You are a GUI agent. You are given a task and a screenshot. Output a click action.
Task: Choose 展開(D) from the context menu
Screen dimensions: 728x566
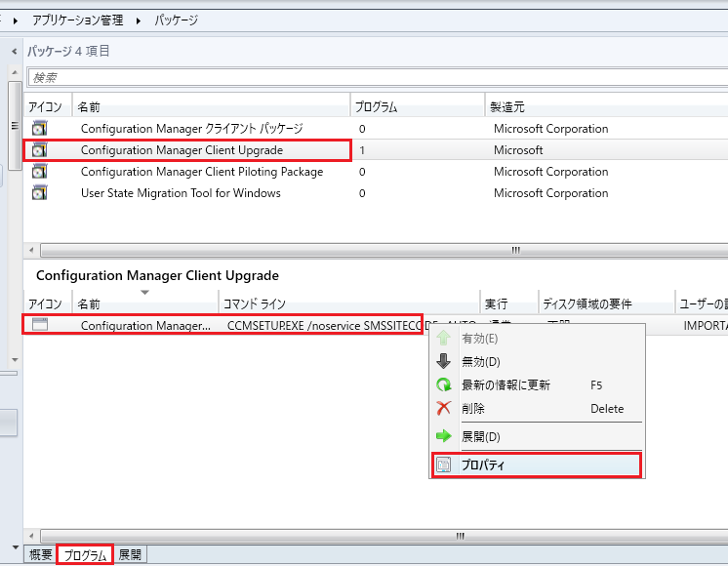click(537, 436)
